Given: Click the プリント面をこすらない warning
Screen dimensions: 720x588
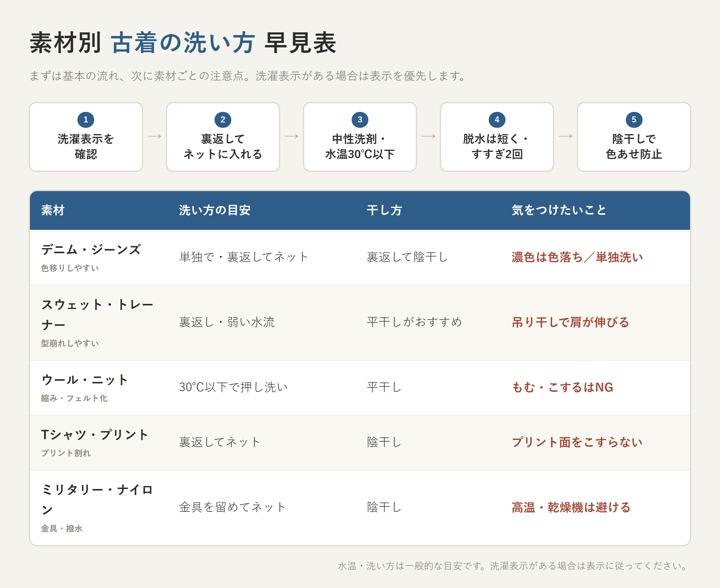Looking at the screenshot, I should pyautogui.click(x=577, y=442).
